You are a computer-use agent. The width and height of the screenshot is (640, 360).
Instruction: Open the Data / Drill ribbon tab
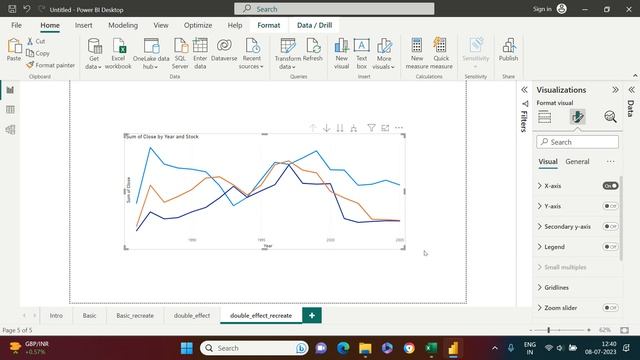(x=314, y=25)
